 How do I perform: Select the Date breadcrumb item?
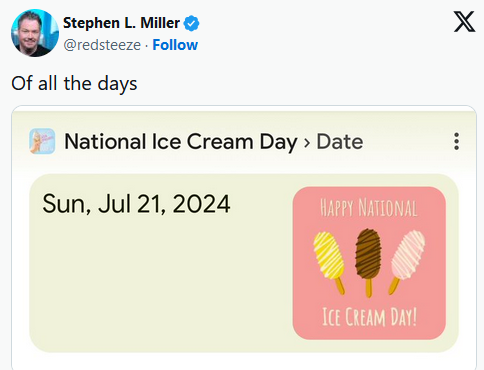pos(340,142)
